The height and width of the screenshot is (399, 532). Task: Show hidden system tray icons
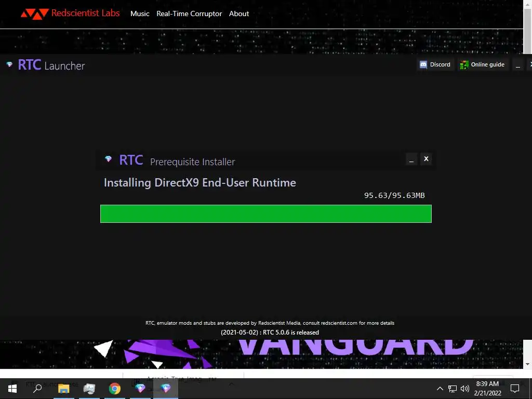[440, 389]
